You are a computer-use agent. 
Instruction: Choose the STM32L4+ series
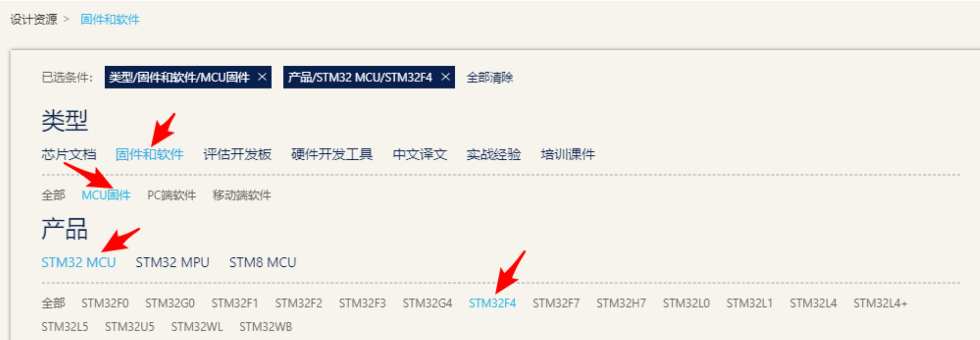click(x=880, y=303)
